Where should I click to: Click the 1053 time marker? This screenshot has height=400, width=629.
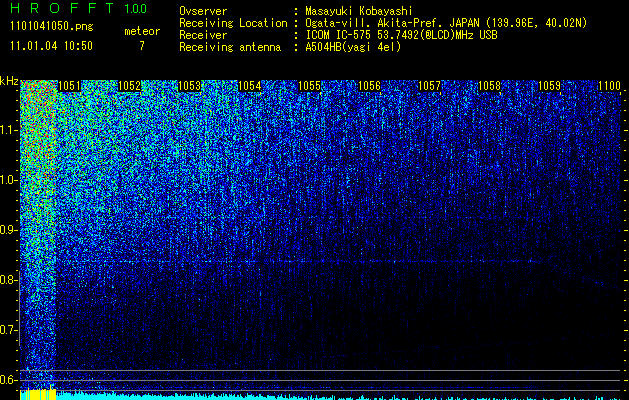[x=189, y=86]
